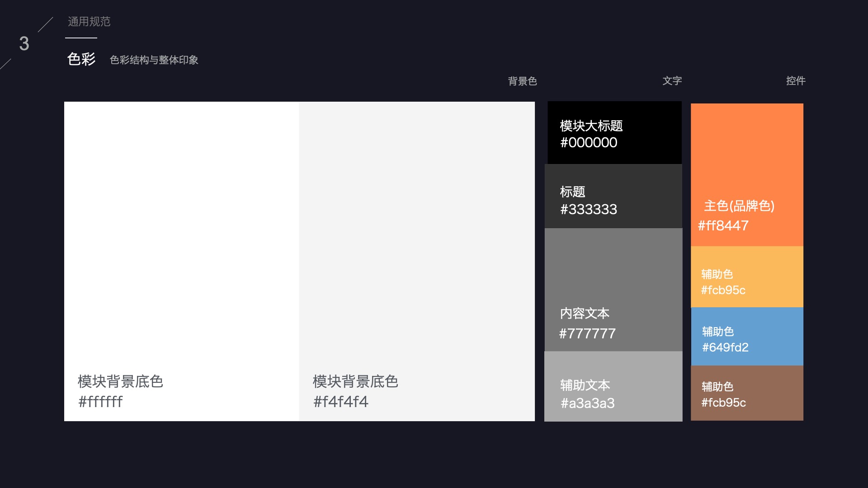
Task: Click the 主色(品牌色) label text
Action: (739, 206)
